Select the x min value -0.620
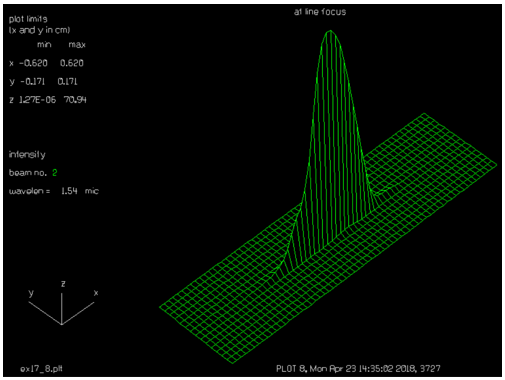 tap(33, 63)
